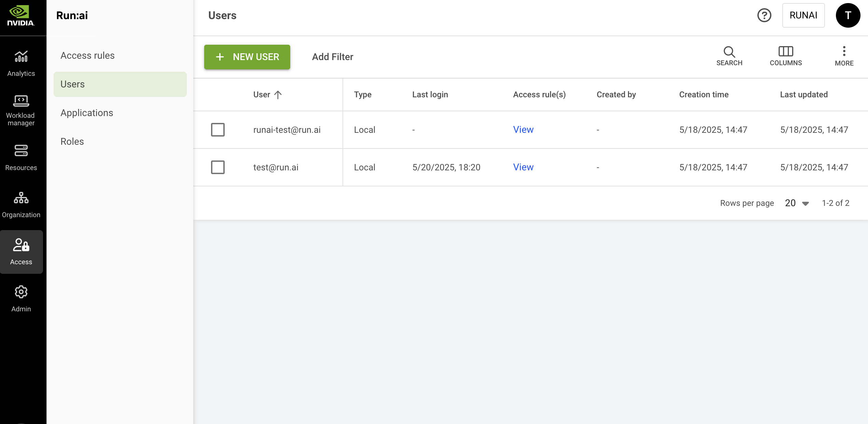Click the New User button

click(247, 57)
